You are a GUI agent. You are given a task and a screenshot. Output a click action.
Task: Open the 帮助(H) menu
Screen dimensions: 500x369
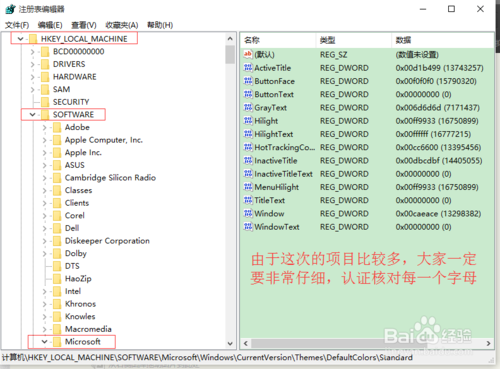pyautogui.click(x=160, y=25)
